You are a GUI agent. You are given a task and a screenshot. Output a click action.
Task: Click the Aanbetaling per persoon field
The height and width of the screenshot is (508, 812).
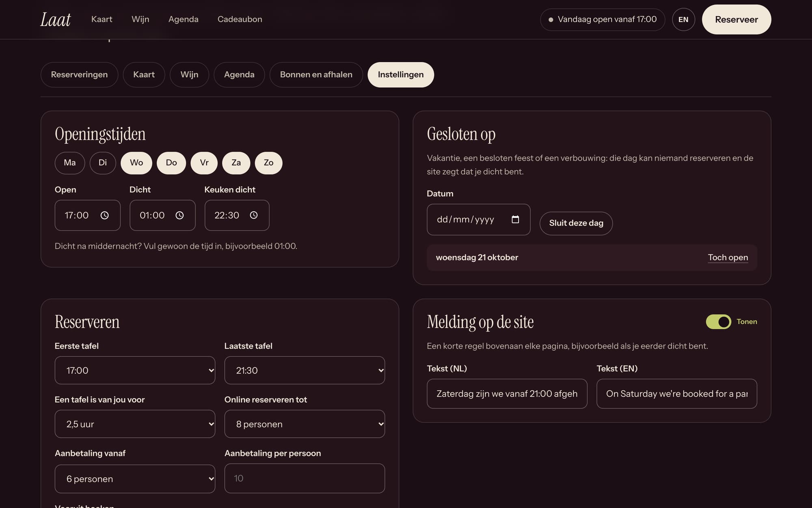304,478
